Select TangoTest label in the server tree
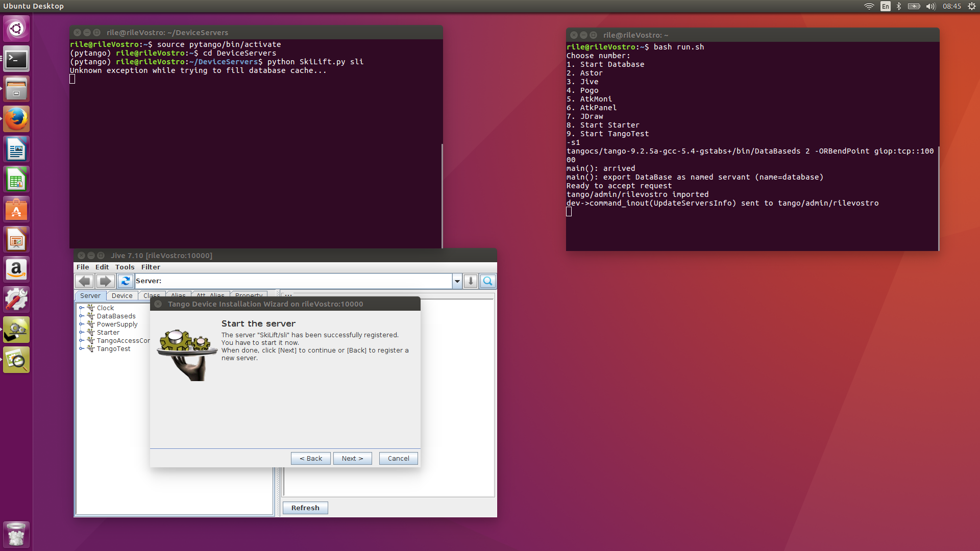 click(x=114, y=349)
